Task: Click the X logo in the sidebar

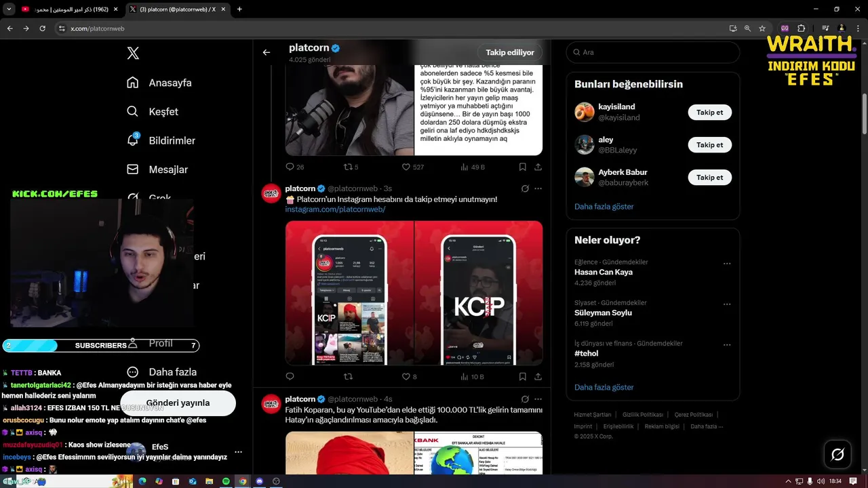Action: tap(133, 53)
